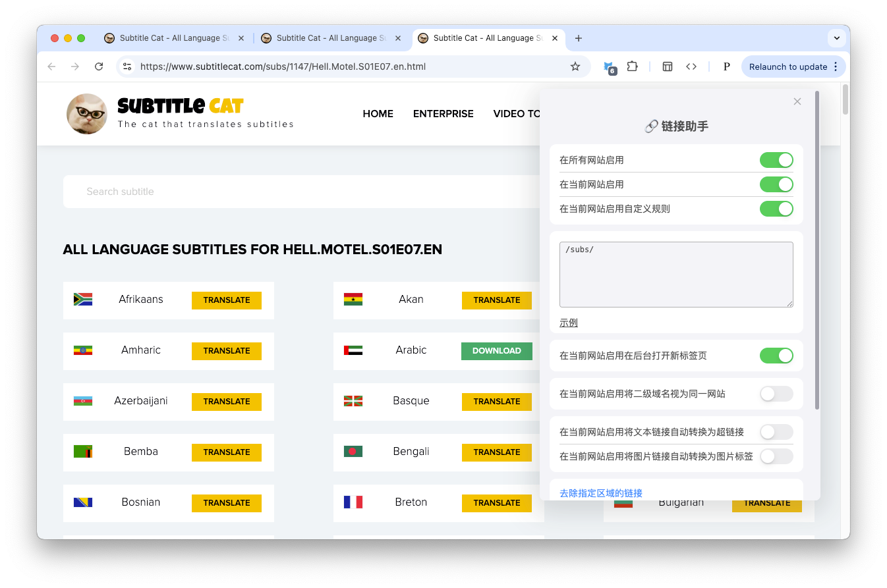Disable 在当前网站启用自定义规则 switch
The width and height of the screenshot is (887, 588).
pyautogui.click(x=776, y=209)
